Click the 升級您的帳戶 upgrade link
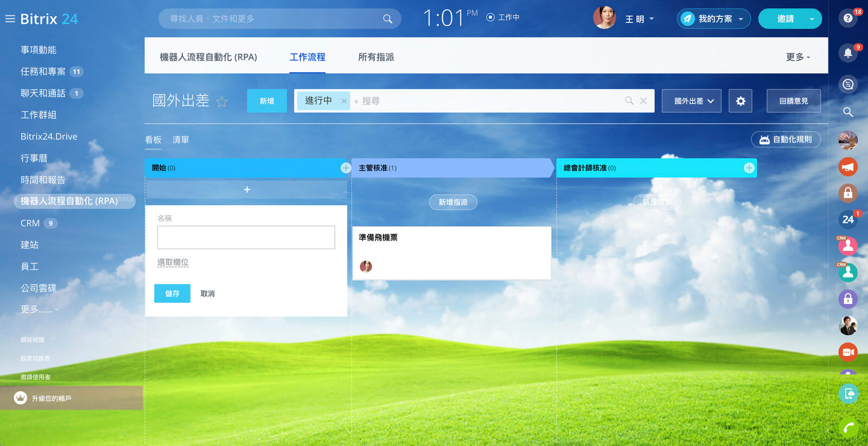Image resolution: width=868 pixels, height=446 pixels. pos(52,398)
